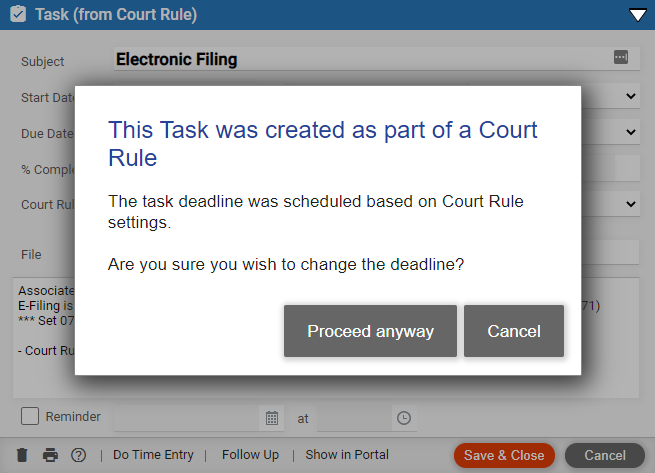Click the task clipboard icon in header
655x473 pixels.
point(18,14)
